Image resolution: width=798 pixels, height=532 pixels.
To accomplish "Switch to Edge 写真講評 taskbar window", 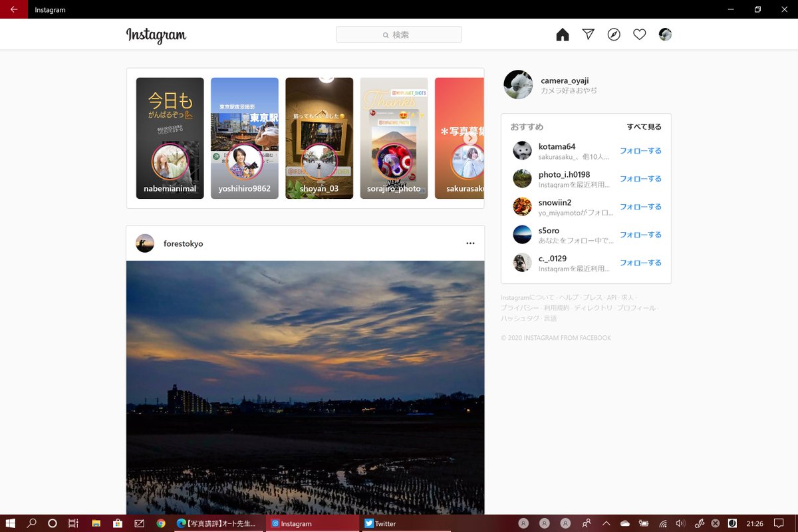I will pos(219,523).
